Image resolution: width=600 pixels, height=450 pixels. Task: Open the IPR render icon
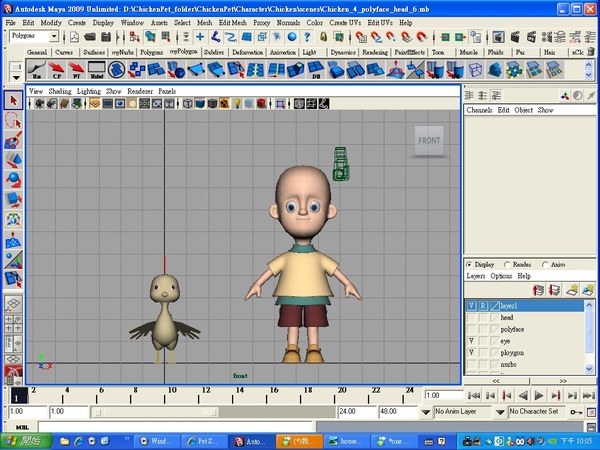pyautogui.click(x=531, y=37)
